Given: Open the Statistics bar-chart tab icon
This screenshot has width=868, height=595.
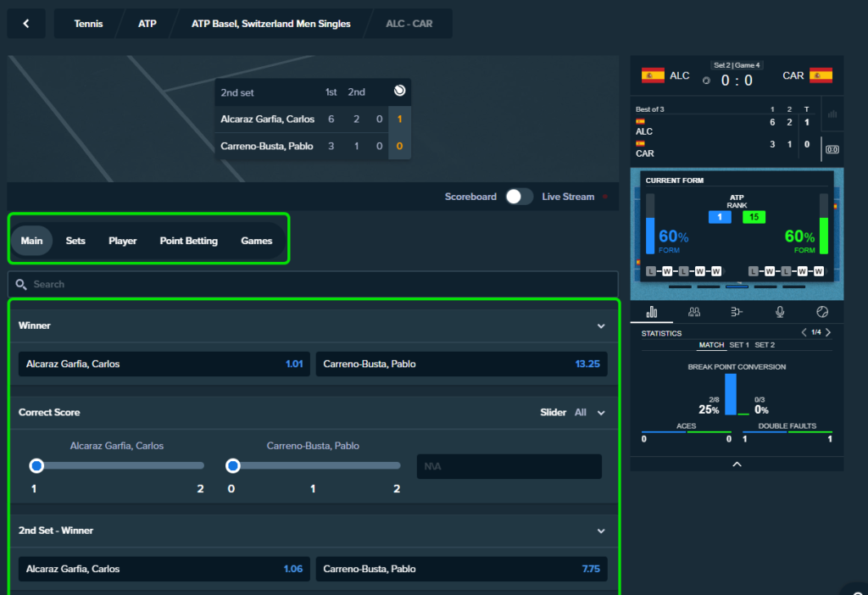Looking at the screenshot, I should (652, 312).
